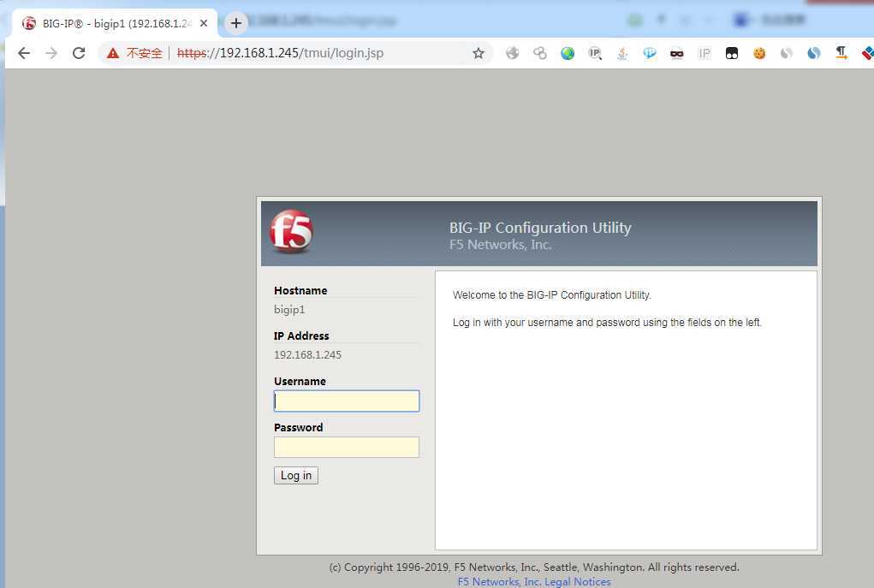Focus the Username input field
874x588 pixels.
[347, 401]
